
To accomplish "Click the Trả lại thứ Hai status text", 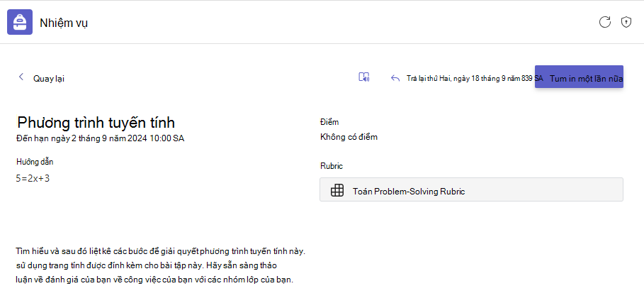I will click(475, 78).
